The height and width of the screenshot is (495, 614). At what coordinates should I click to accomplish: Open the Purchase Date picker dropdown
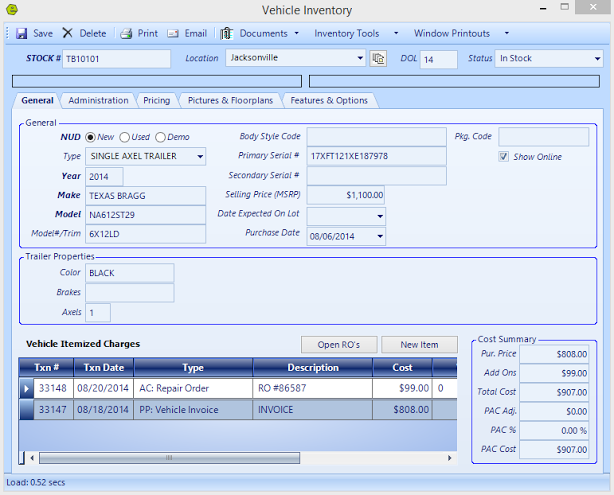click(379, 237)
